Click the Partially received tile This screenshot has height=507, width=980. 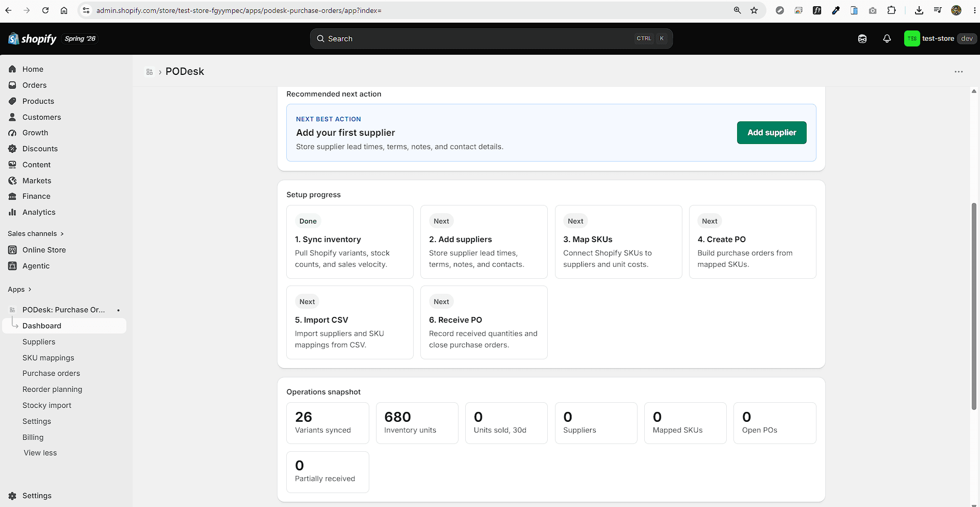(x=328, y=472)
